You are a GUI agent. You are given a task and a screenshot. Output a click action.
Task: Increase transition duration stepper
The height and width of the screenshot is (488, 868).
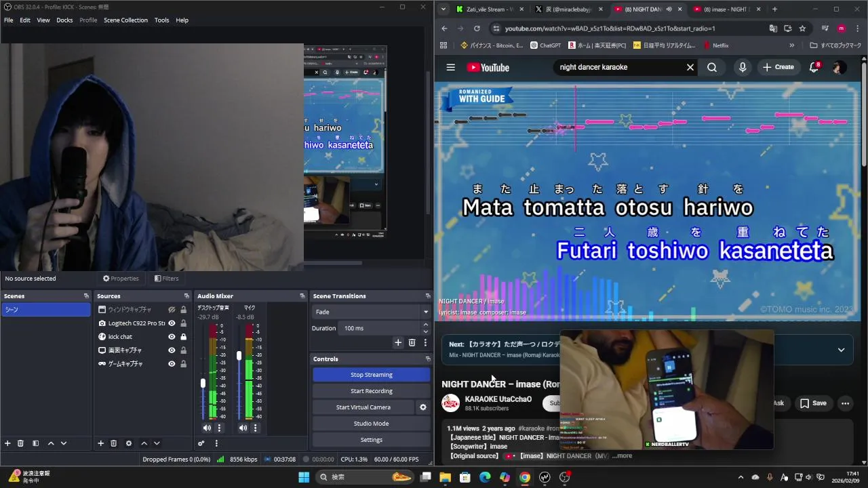(x=426, y=325)
